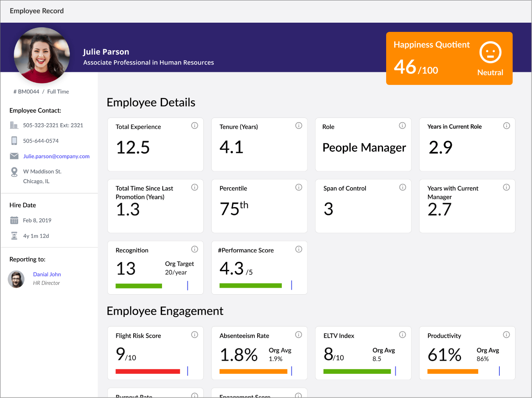Click the info icon on Tenure (Years) card

point(299,126)
